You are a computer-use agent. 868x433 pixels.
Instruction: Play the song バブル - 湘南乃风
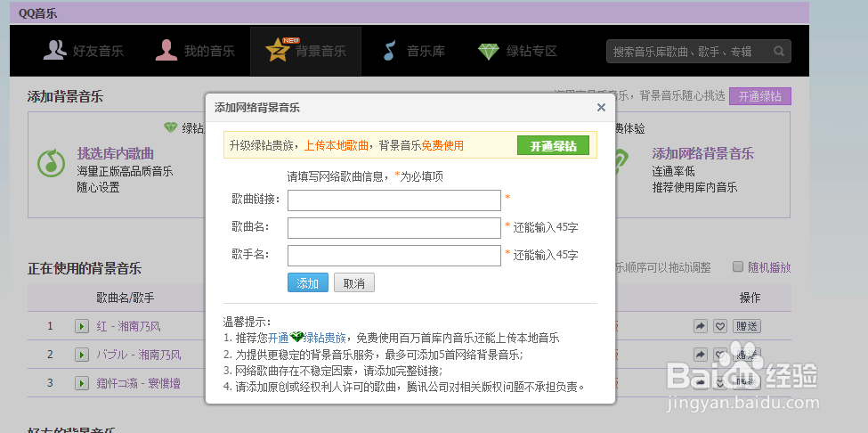click(82, 355)
